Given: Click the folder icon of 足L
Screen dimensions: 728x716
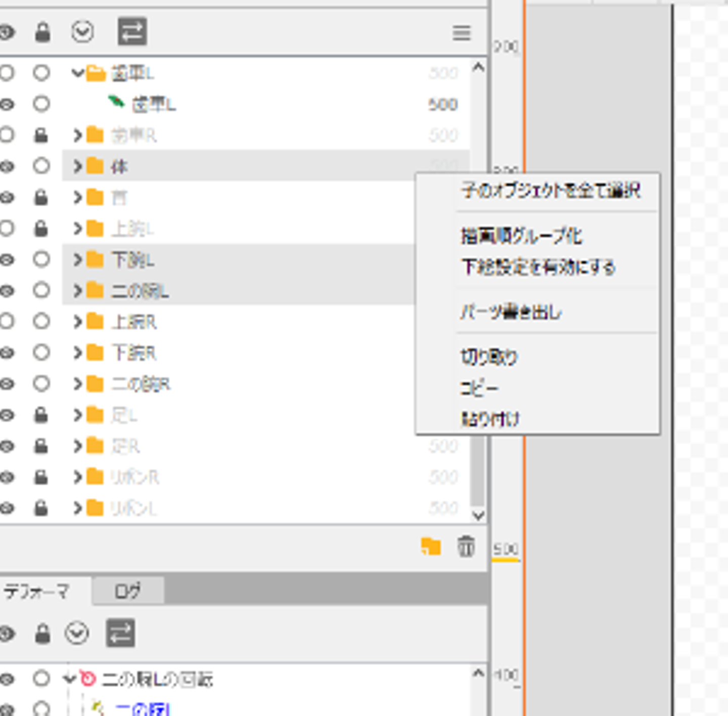Looking at the screenshot, I should point(95,415).
